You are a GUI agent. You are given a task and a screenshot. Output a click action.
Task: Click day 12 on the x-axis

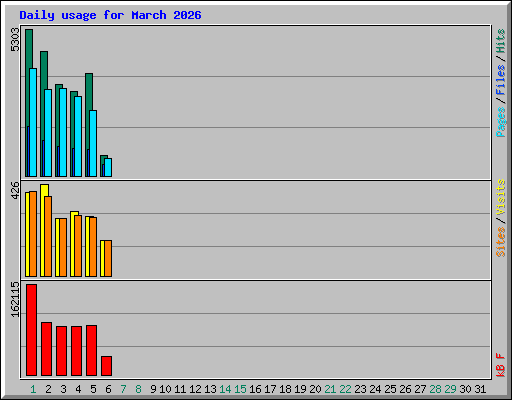(x=195, y=389)
